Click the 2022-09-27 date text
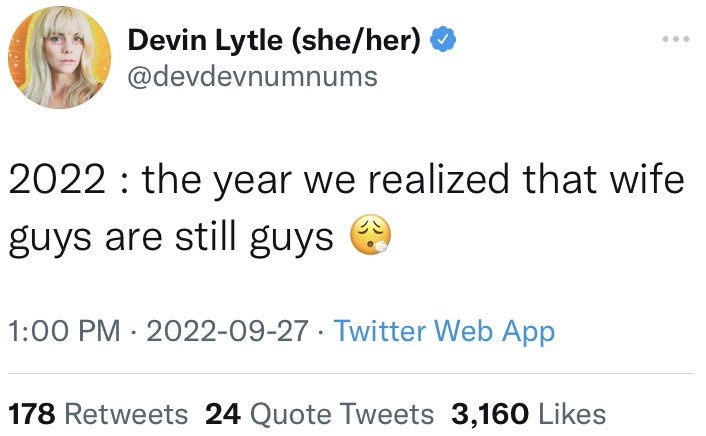 (227, 331)
